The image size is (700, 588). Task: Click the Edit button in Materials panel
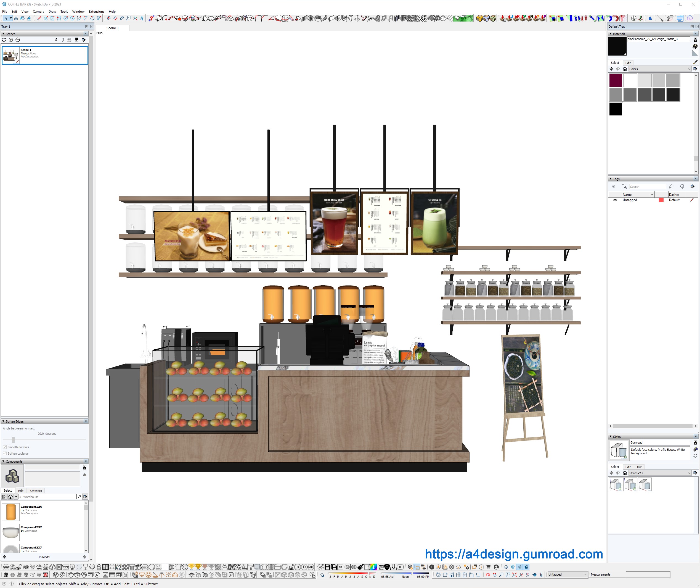coord(628,63)
